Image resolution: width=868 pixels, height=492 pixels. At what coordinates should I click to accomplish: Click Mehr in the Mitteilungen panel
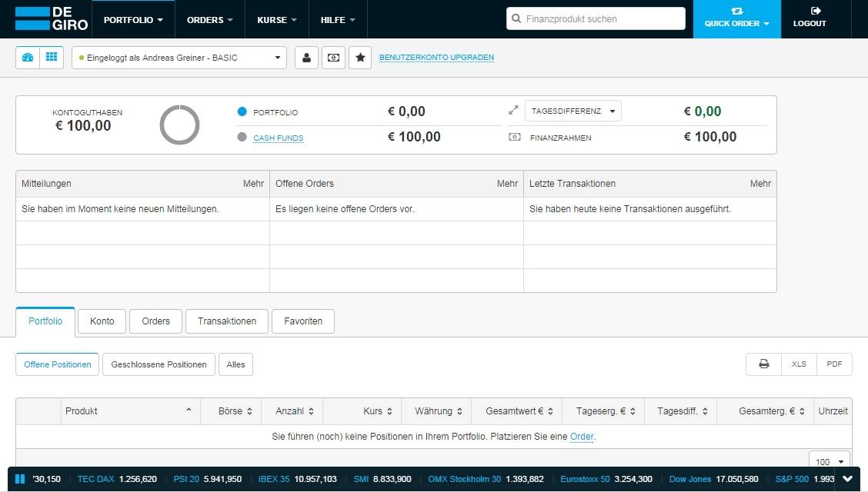pos(253,184)
